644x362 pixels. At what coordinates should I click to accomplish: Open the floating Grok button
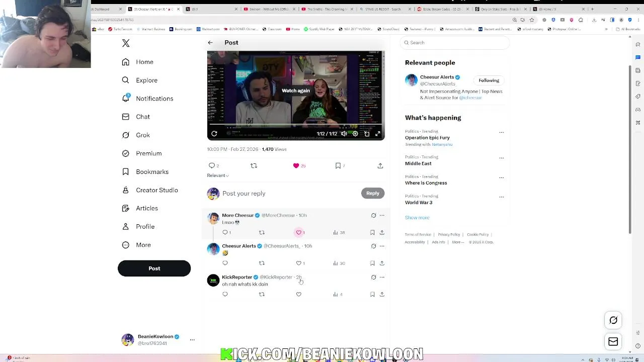coord(613,320)
